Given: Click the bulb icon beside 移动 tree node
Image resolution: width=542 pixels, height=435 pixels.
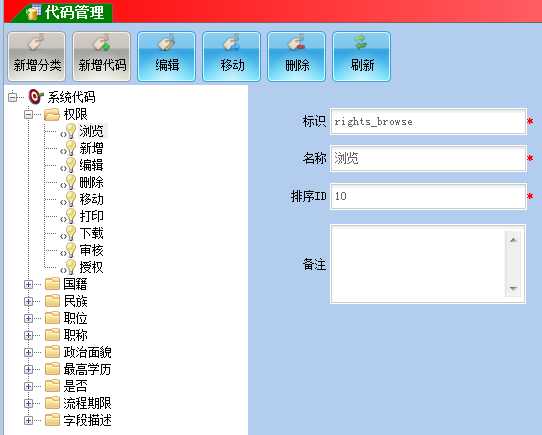Looking at the screenshot, I should click(71, 199).
